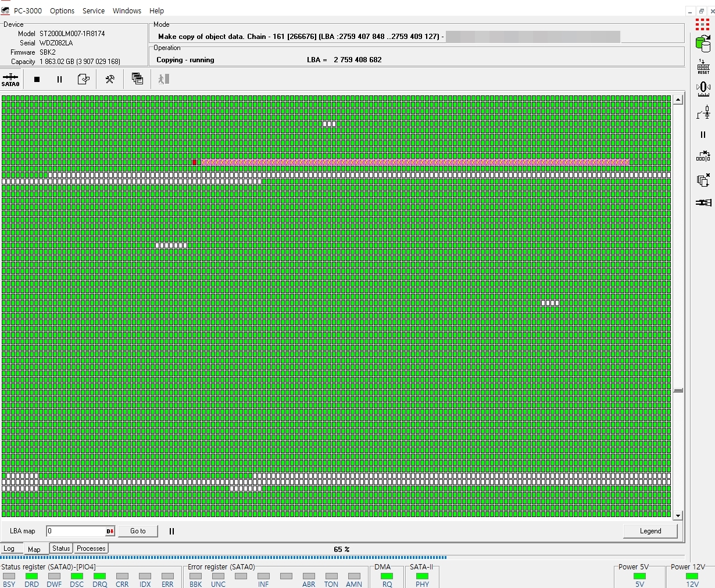The height and width of the screenshot is (588, 715).
Task: Open the PC-3000 application menu
Action: pos(27,10)
